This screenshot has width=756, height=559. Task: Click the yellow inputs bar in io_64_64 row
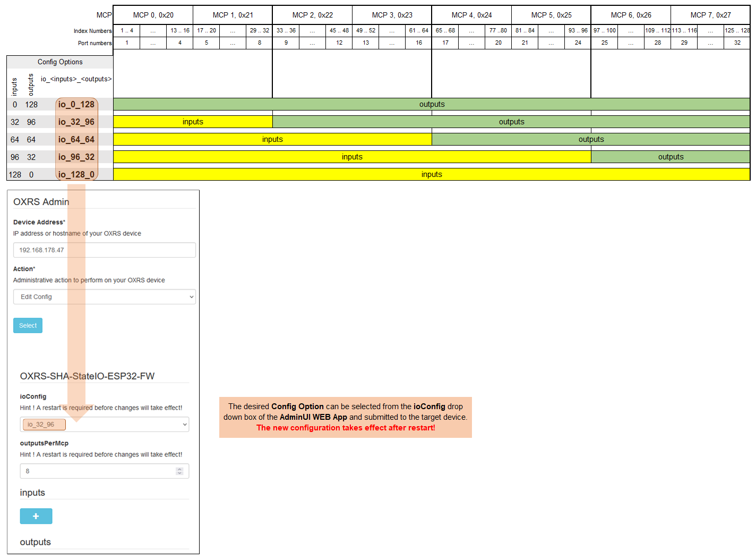tap(272, 139)
